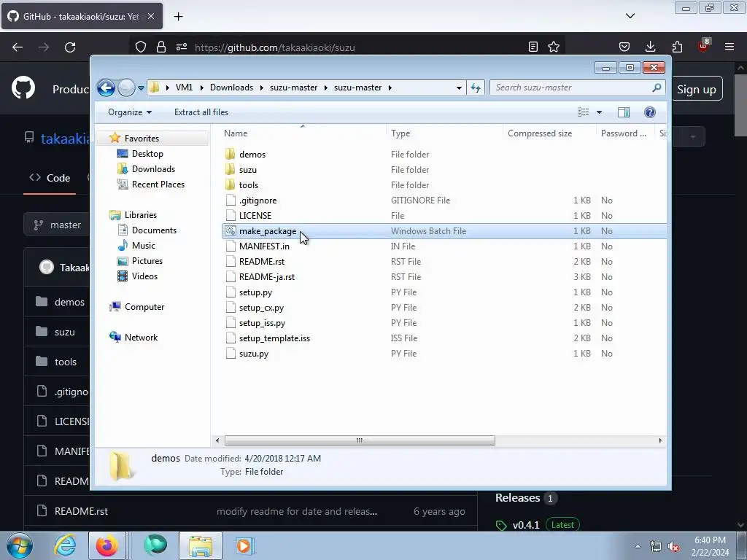Viewport: 747px width, 560px height.
Task: Open Recent Places in the navigation pane
Action: click(x=158, y=184)
